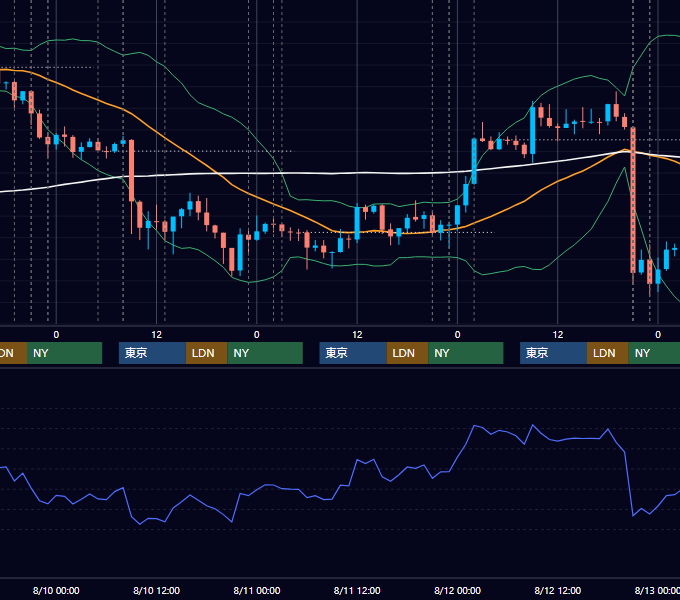The height and width of the screenshot is (600, 680).
Task: Click the tall red candle before 8/13 00:00
Action: (x=633, y=200)
